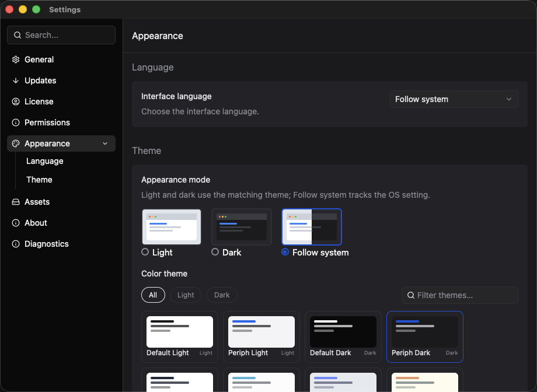
Task: Select the Light radio button
Action: coord(145,252)
